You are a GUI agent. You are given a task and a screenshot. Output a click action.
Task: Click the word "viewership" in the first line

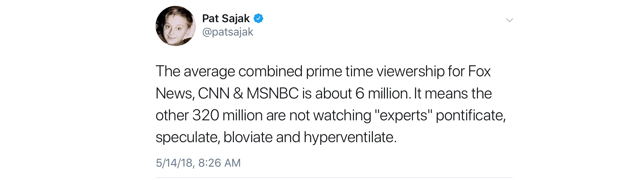point(410,71)
